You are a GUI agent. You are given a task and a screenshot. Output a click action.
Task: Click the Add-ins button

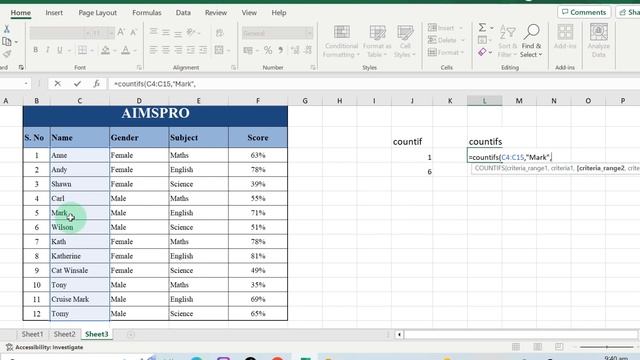[x=565, y=37]
